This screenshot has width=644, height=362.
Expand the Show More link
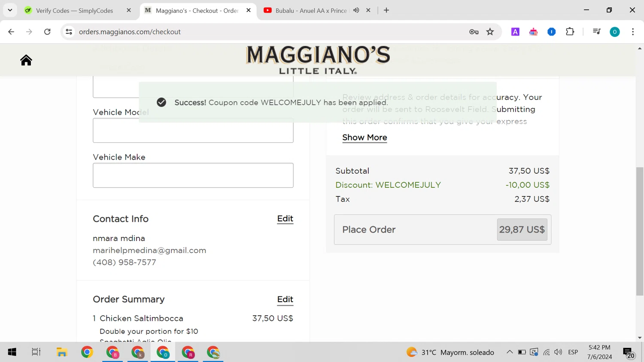(365, 137)
